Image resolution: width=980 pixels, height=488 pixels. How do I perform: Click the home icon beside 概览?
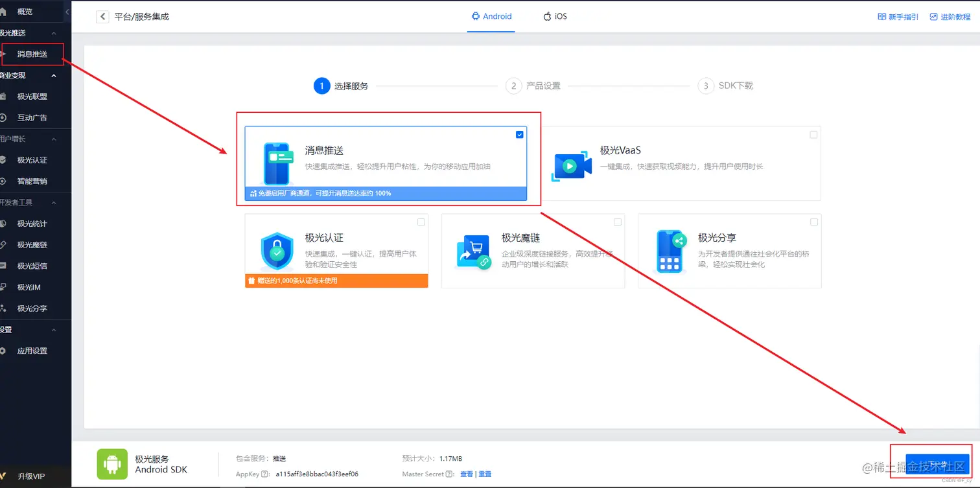click(x=3, y=12)
